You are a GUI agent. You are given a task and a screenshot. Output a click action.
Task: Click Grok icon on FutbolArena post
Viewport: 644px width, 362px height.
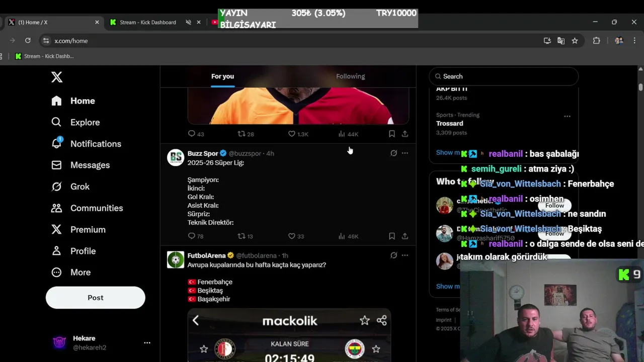pyautogui.click(x=393, y=255)
